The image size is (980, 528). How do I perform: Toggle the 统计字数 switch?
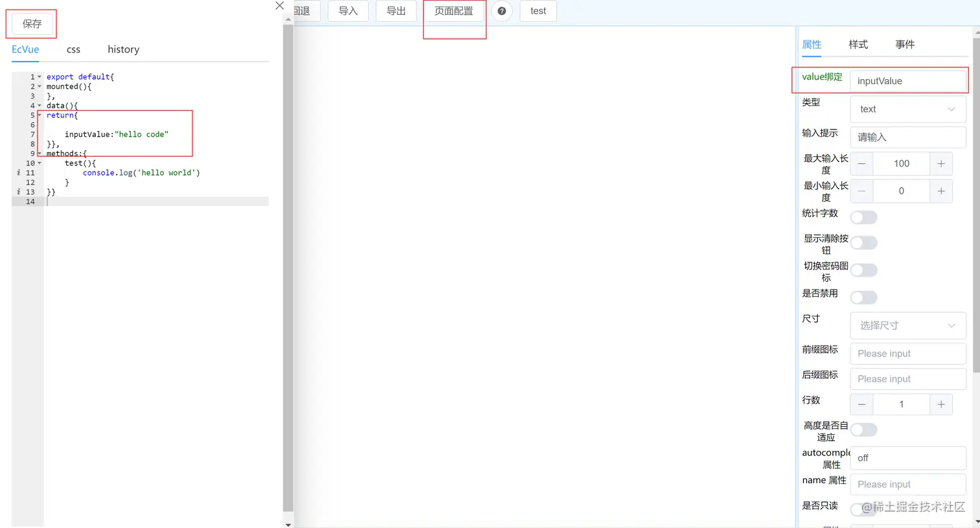(x=864, y=218)
